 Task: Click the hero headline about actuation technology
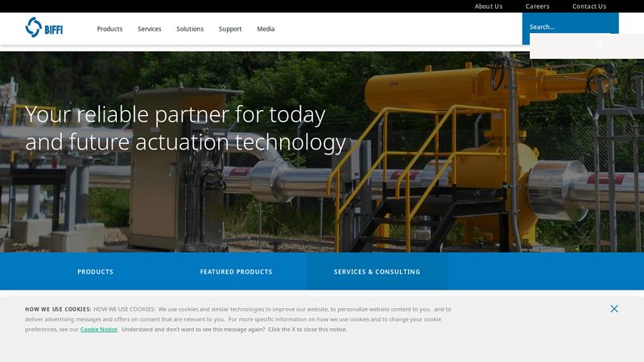pyautogui.click(x=185, y=127)
